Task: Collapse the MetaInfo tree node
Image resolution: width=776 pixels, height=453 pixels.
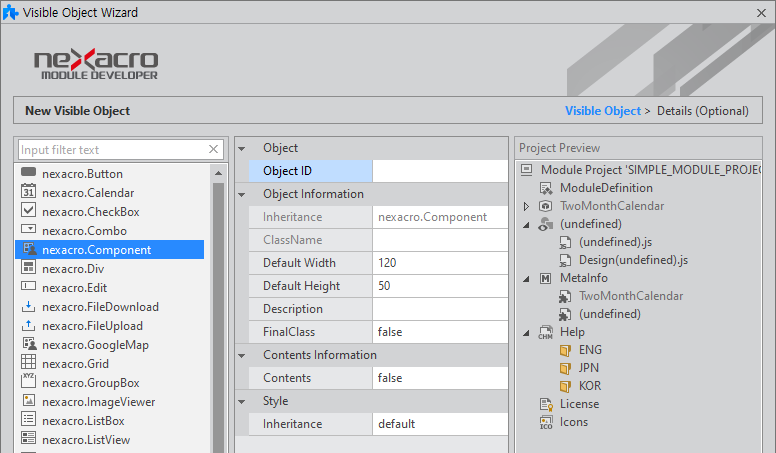Action: click(x=526, y=278)
